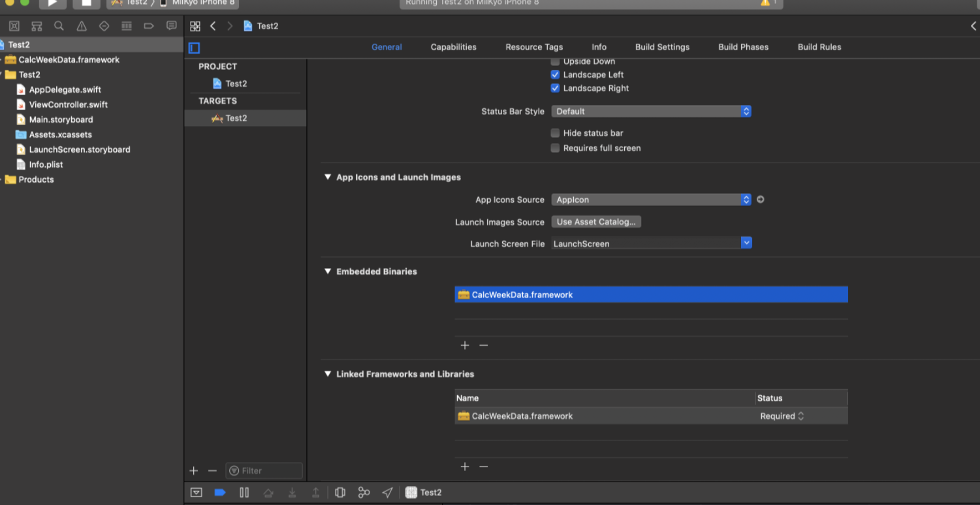Open the test navigator diamond icon
The height and width of the screenshot is (505, 980).
point(104,26)
